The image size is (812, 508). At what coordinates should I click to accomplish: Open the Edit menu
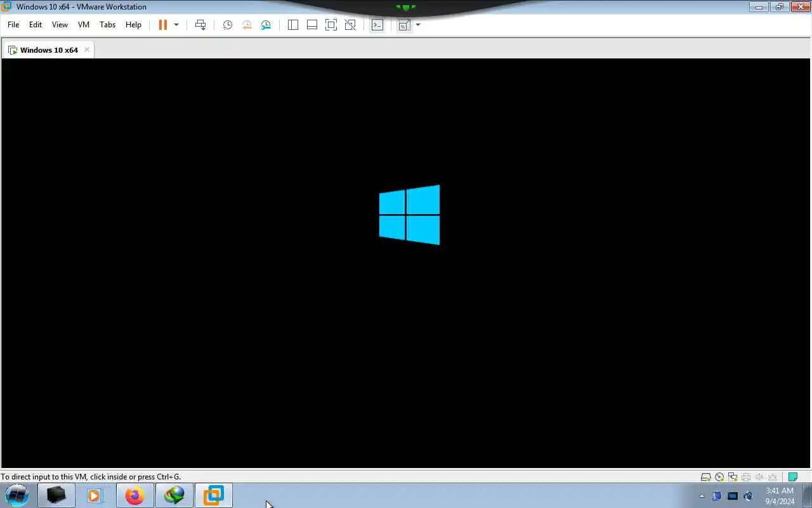coord(36,25)
